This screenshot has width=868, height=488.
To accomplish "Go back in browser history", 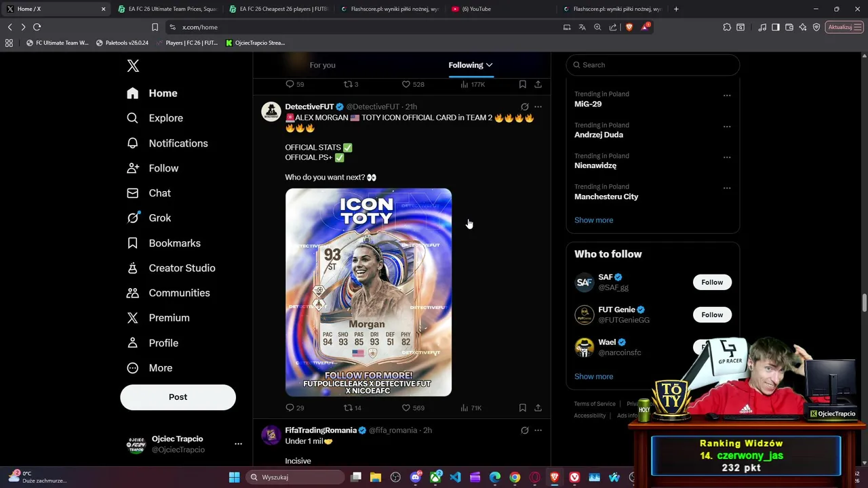I will tap(9, 27).
